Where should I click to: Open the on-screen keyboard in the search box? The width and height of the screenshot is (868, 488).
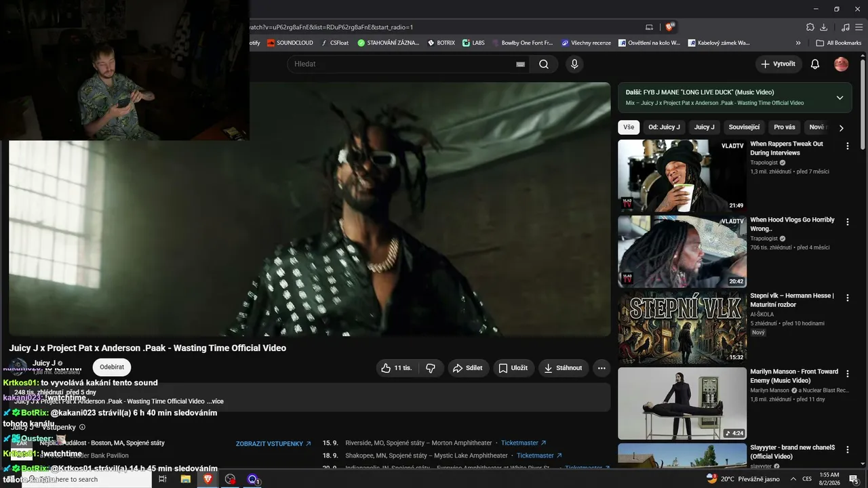(521, 64)
